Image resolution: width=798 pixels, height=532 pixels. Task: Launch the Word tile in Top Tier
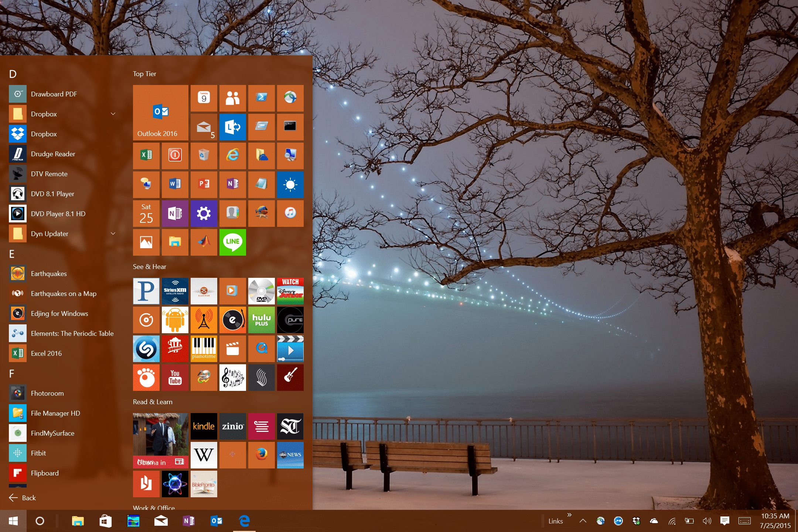(175, 184)
